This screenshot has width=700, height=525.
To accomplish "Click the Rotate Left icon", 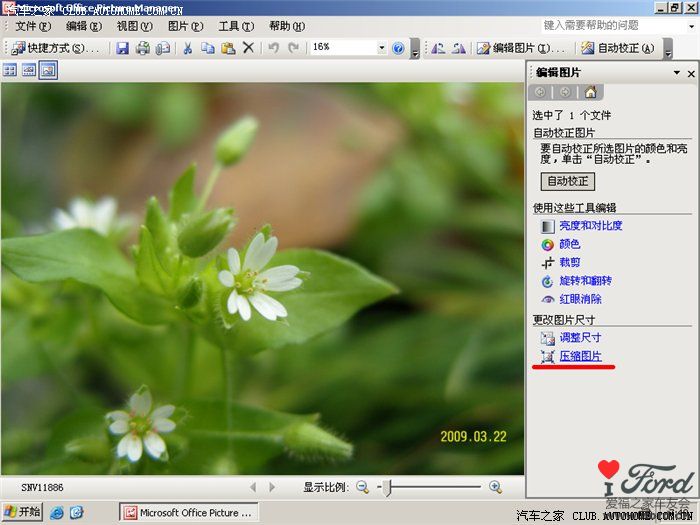I will tap(438, 48).
